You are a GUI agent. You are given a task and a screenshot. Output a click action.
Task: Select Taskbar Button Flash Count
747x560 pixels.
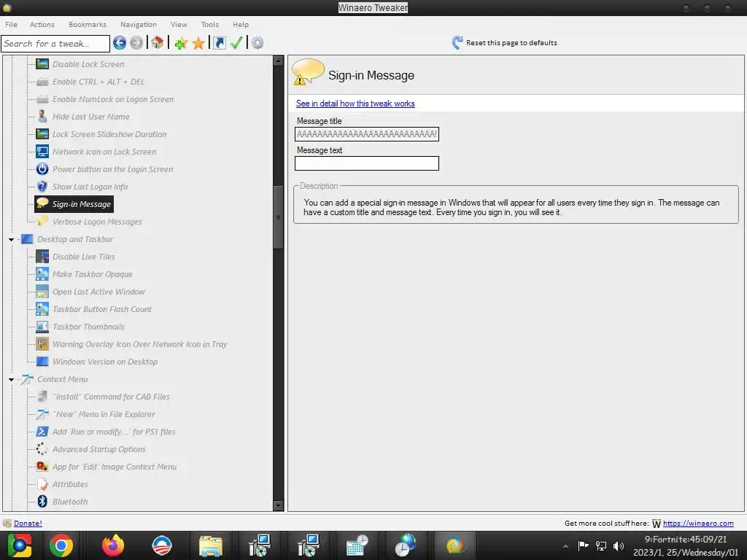(102, 309)
